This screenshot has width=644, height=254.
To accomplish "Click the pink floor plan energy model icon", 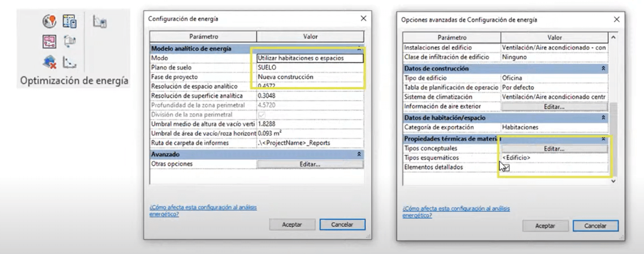I will pyautogui.click(x=49, y=41).
